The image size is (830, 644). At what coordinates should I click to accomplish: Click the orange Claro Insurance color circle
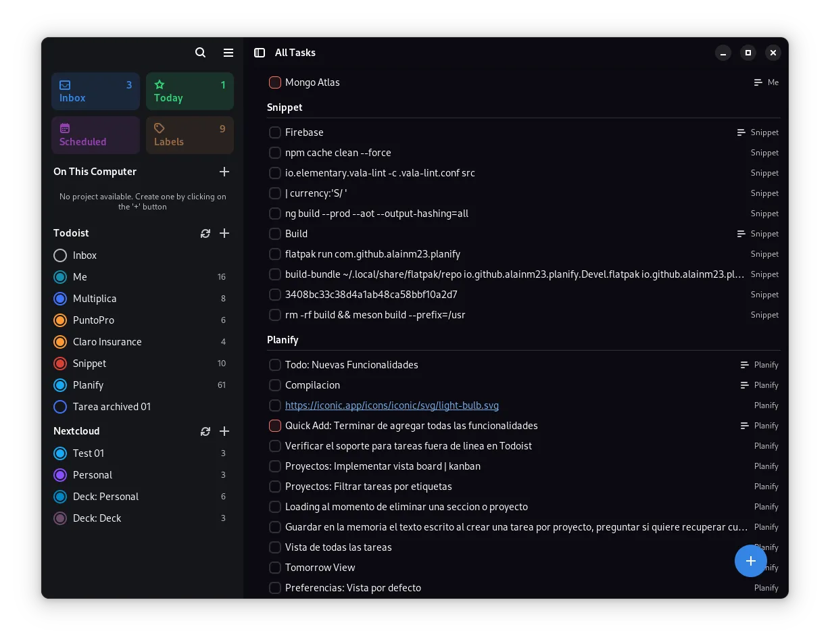click(60, 342)
